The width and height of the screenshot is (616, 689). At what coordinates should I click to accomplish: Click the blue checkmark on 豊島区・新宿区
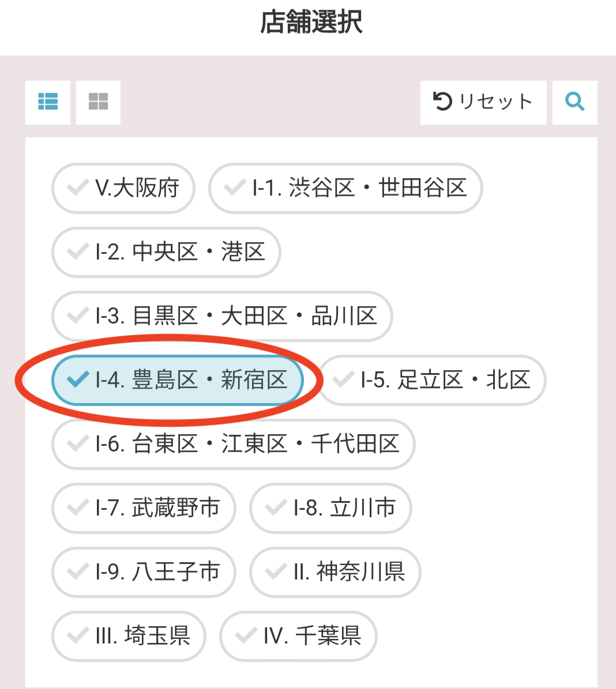tap(78, 380)
